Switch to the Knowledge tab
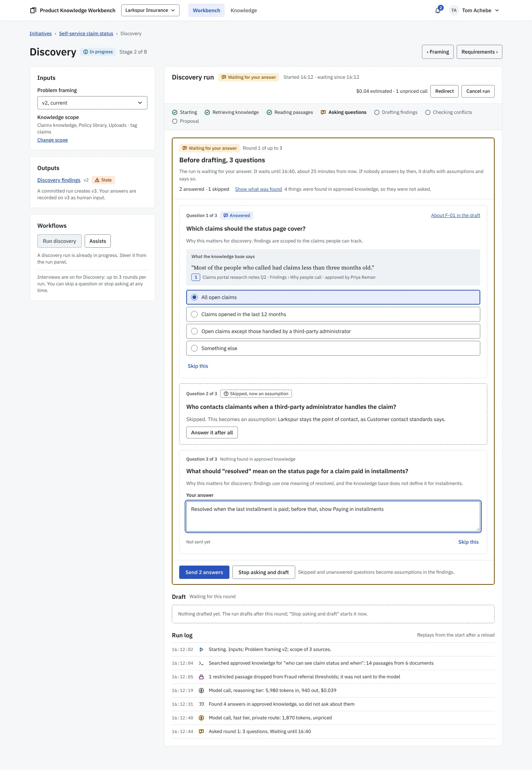Viewport: 532px width, 770px height. 244,10
